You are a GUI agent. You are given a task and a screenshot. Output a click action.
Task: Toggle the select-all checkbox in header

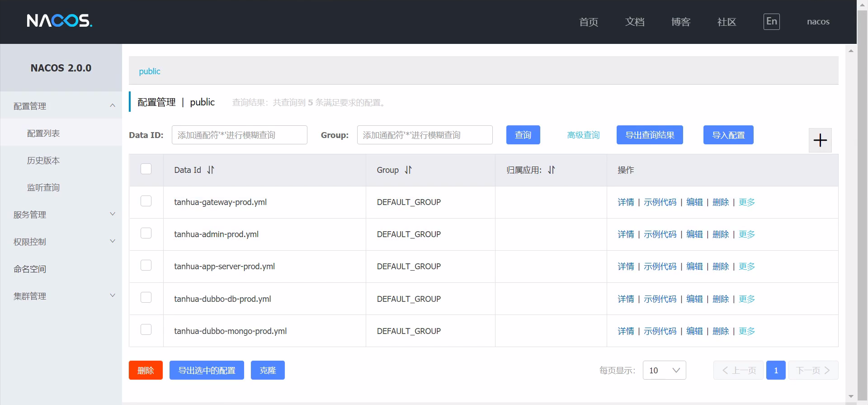(146, 169)
